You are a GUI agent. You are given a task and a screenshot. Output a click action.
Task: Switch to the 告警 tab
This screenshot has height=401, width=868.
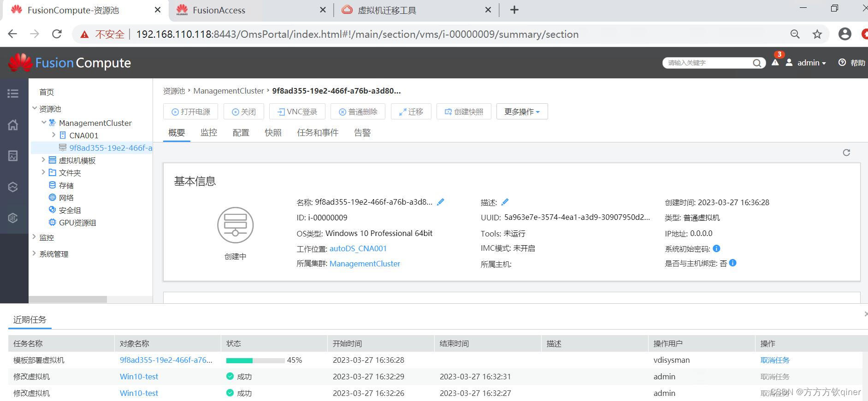tap(362, 133)
